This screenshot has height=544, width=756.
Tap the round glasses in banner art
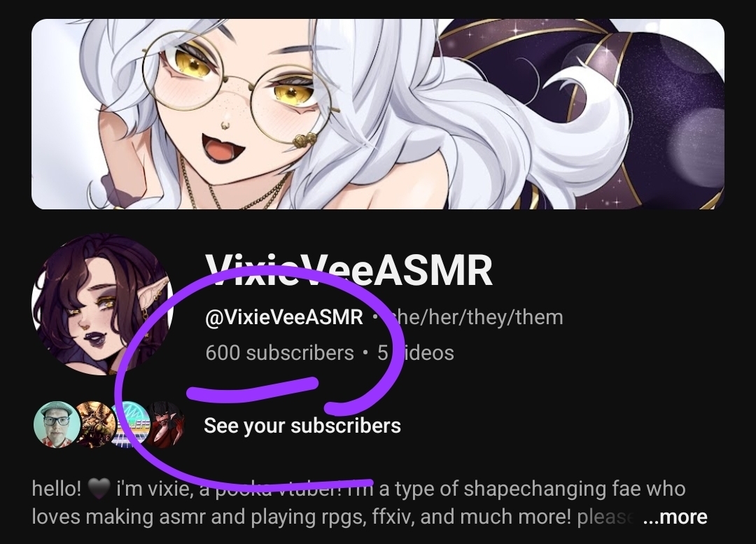tap(239, 88)
